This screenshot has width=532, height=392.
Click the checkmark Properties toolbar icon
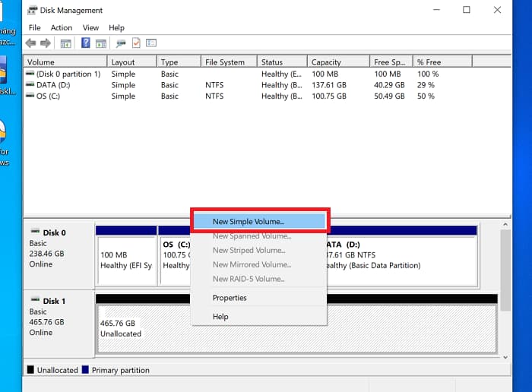point(136,43)
